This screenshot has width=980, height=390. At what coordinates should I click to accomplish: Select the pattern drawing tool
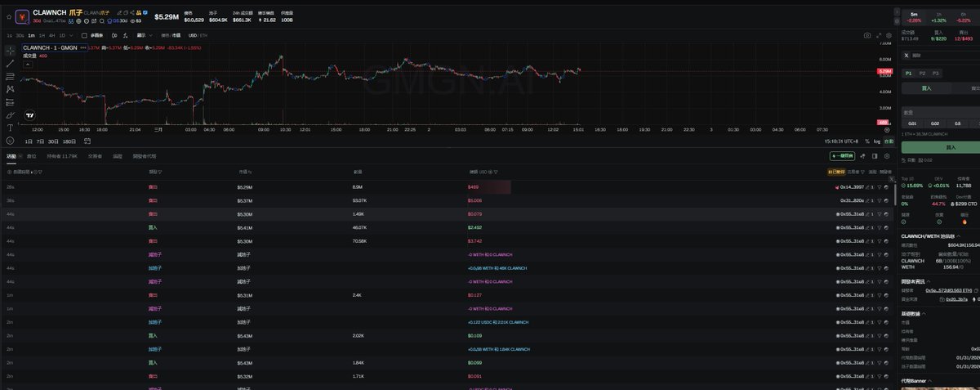click(x=9, y=89)
